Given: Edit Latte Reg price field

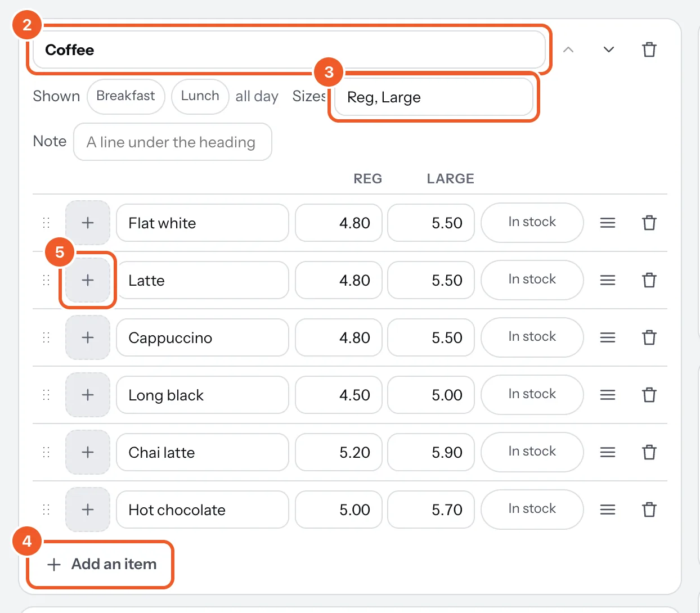Looking at the screenshot, I should 339,280.
